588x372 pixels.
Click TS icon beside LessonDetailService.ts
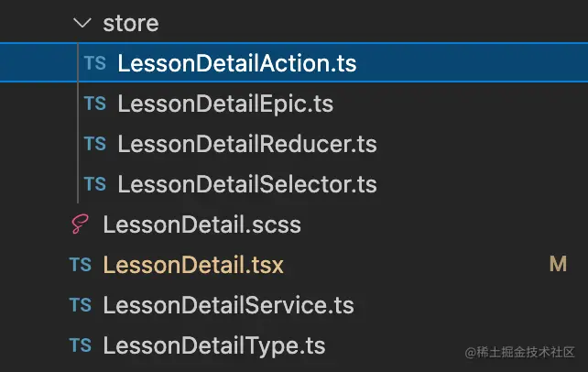tap(80, 305)
